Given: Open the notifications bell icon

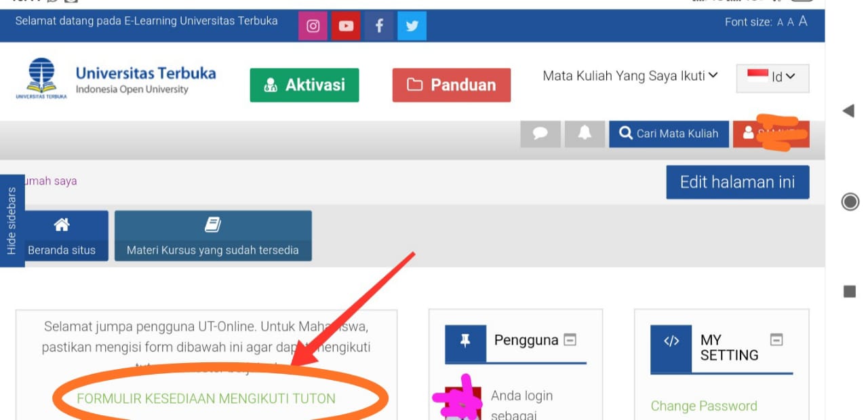Looking at the screenshot, I should (x=585, y=134).
